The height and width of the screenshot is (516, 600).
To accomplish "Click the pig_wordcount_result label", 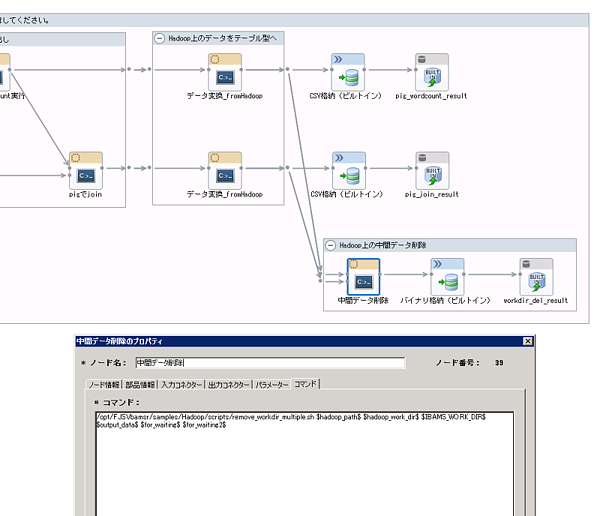I will tap(431, 96).
